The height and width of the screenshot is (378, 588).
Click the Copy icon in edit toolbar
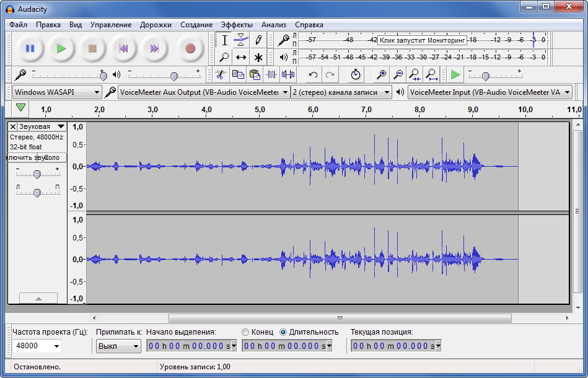tap(238, 74)
